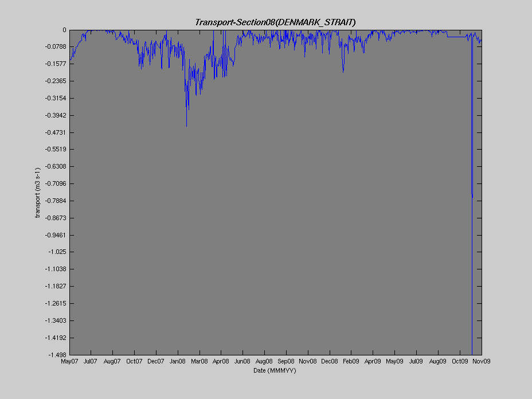The height and width of the screenshot is (399, 532).
Task: Click the x-axis label Date (MMMYY)
Action: click(275, 370)
